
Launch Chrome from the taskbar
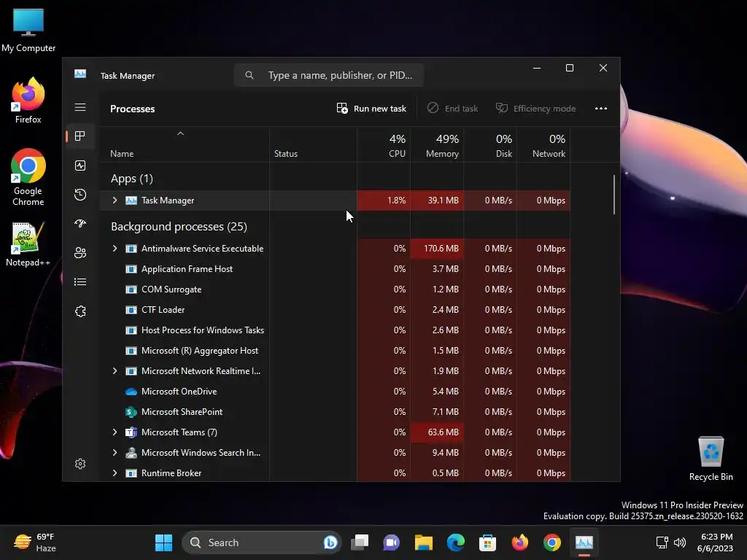tap(552, 542)
